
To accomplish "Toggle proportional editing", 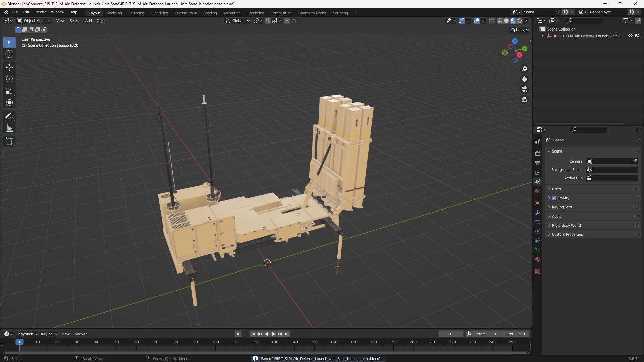I will click(287, 21).
